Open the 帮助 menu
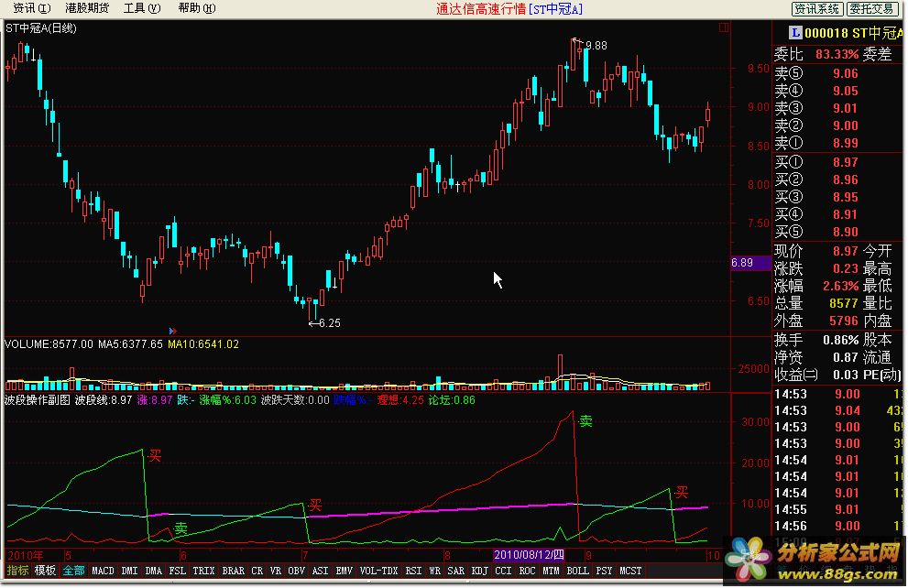Viewport: 908px width, 588px height. [197, 8]
